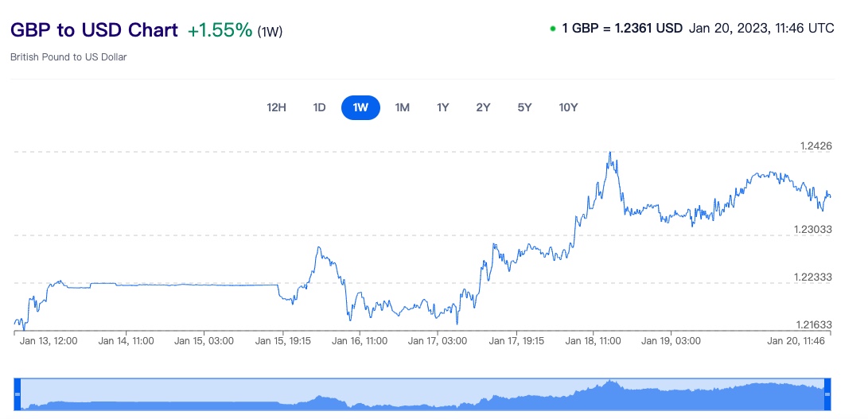The width and height of the screenshot is (868, 419).
Task: Click the Jan 20, 2023, 11:46 UTC timestamp
Action: [761, 29]
